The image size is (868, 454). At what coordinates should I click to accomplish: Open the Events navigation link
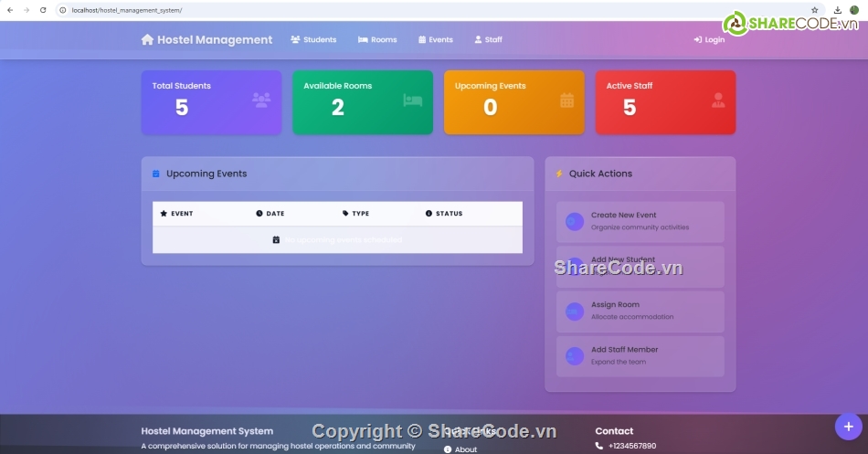(x=436, y=39)
